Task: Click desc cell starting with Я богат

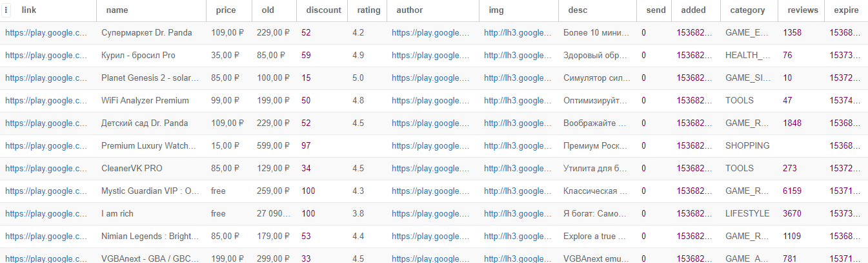Action: tap(596, 214)
